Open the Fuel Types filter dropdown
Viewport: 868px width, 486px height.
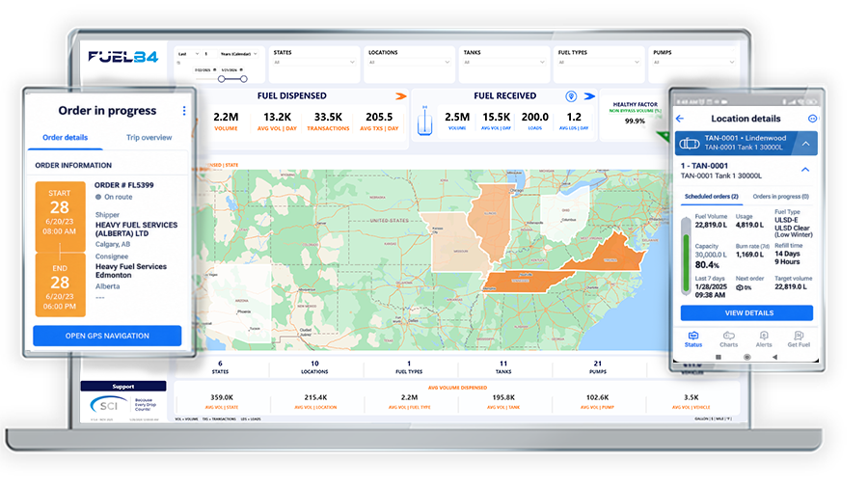(600, 63)
